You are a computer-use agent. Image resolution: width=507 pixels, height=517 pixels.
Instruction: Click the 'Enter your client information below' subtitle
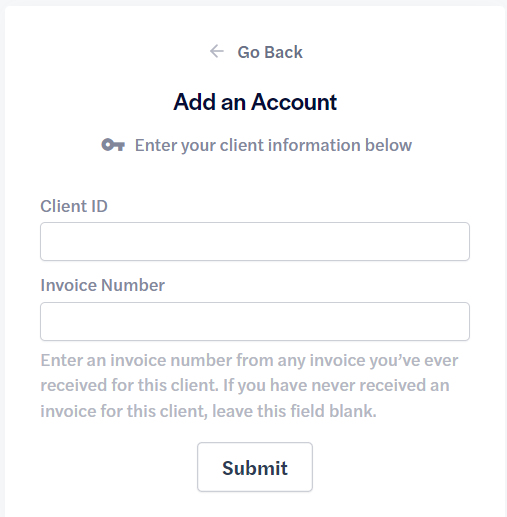point(273,145)
